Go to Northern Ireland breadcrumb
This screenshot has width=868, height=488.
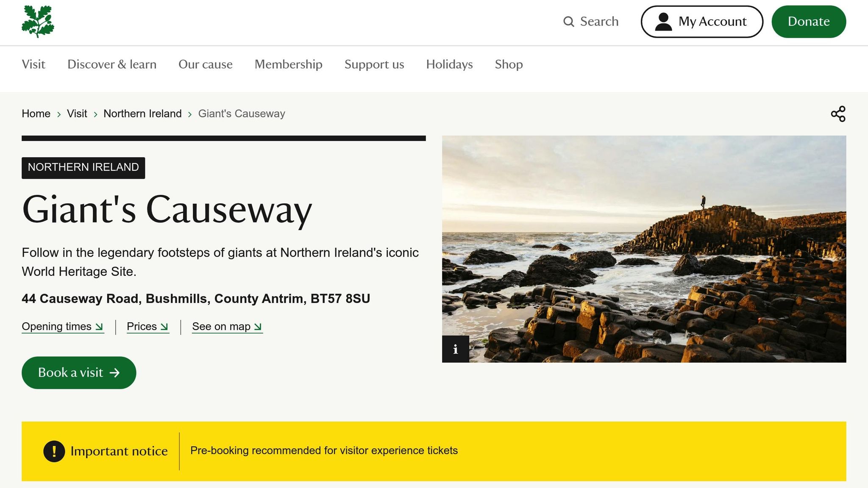[x=142, y=114]
